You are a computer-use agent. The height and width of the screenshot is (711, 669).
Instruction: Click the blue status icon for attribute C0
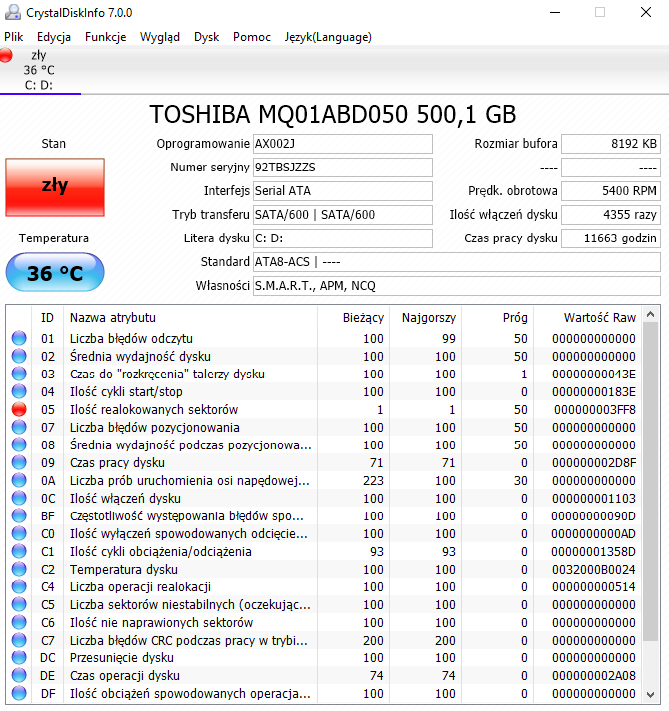19,533
